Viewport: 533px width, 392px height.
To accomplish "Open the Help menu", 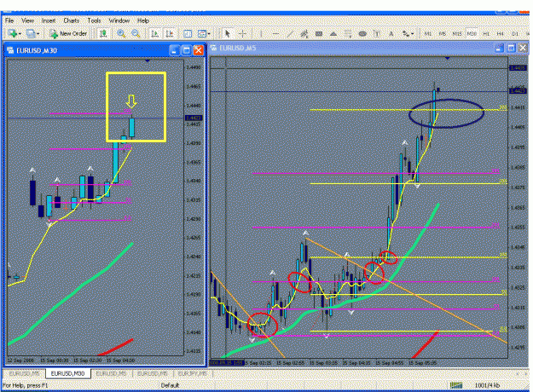I will [x=143, y=20].
